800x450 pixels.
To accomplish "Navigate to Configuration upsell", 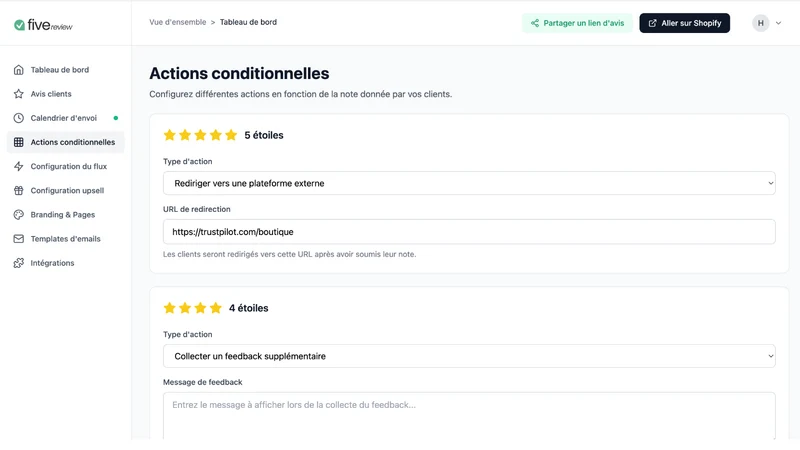I will [65, 190].
